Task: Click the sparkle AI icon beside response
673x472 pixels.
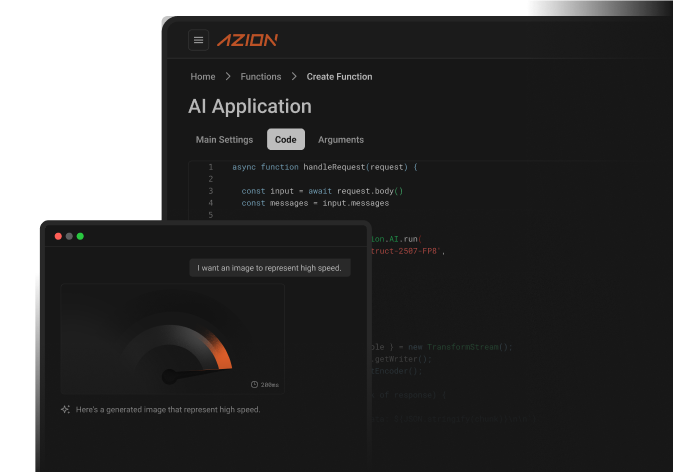Action: (x=65, y=409)
